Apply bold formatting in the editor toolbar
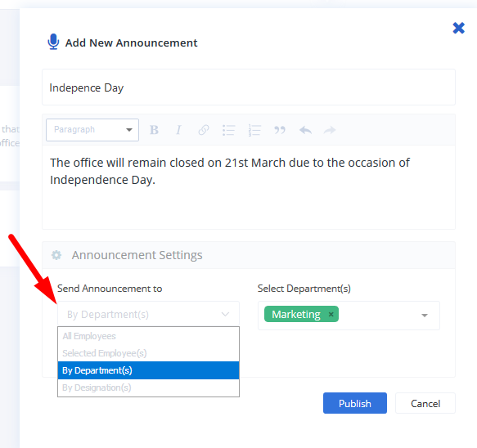This screenshot has width=477, height=448. [x=155, y=130]
